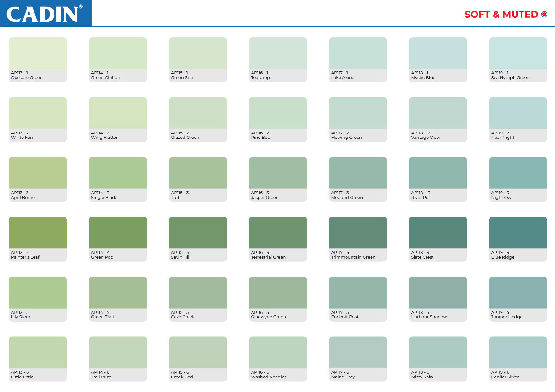
Task: Choose the Sea Nymph Green swatch
Action: [x=518, y=53]
